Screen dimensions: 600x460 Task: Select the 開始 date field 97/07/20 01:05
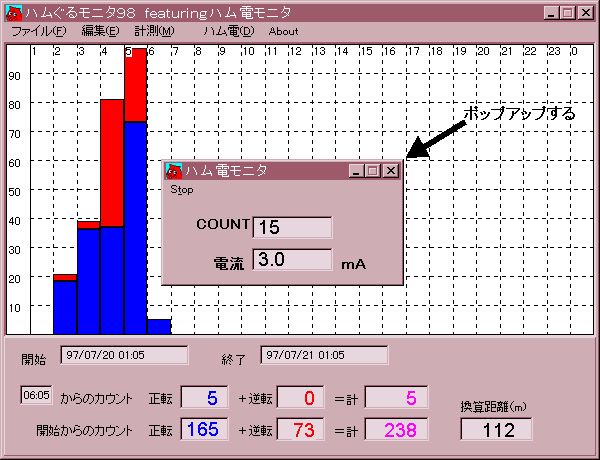coord(125,355)
